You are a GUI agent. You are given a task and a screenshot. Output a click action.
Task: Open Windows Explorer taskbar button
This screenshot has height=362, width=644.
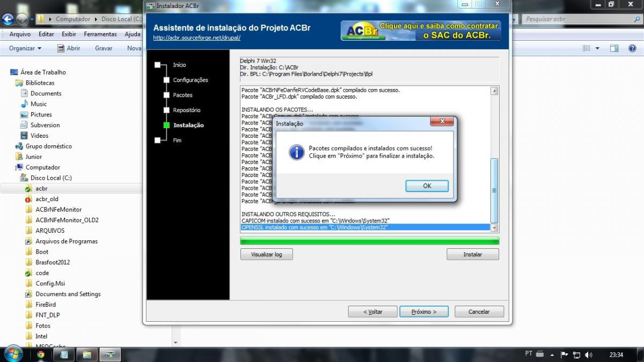coord(86,354)
